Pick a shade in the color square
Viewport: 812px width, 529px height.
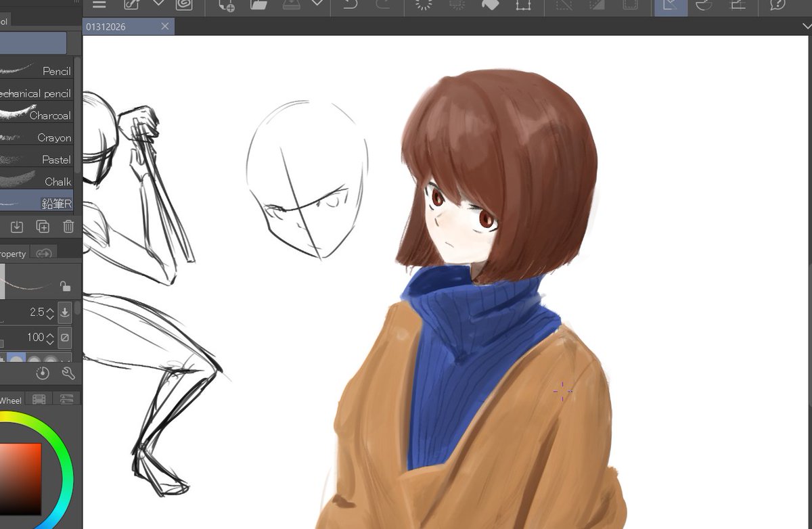(20, 480)
